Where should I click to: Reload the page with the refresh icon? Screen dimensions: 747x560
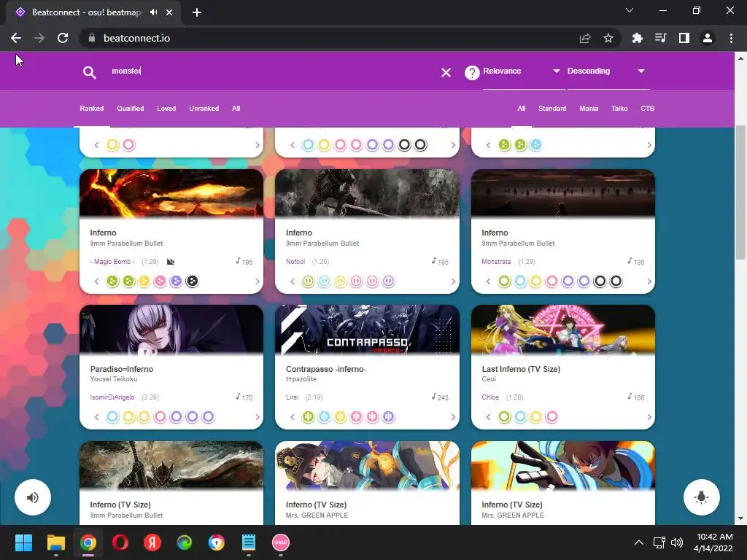pos(63,38)
